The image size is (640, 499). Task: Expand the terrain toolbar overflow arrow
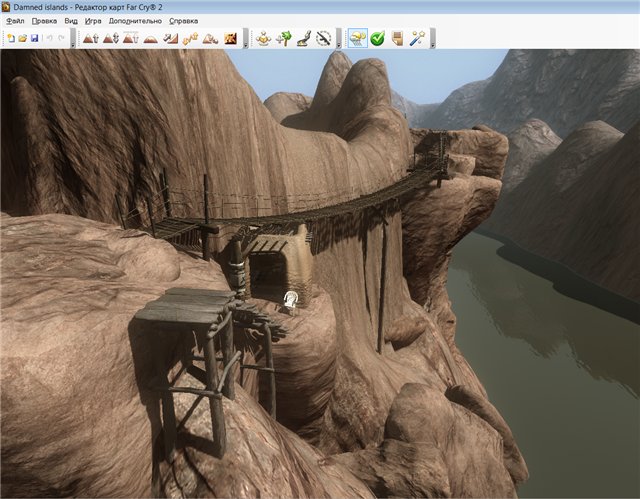tap(245, 38)
